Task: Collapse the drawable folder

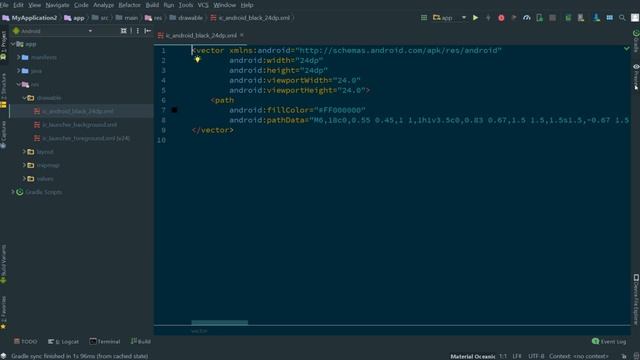Action: coord(24,98)
